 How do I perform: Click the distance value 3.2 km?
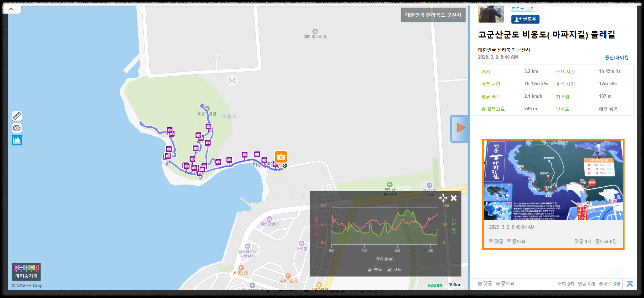(531, 71)
